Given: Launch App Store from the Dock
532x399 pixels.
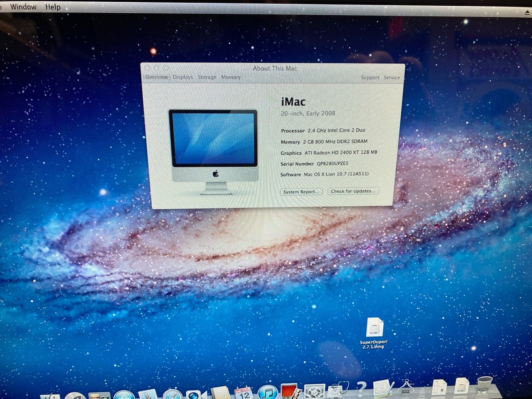Looking at the screenshot, I should (x=124, y=395).
